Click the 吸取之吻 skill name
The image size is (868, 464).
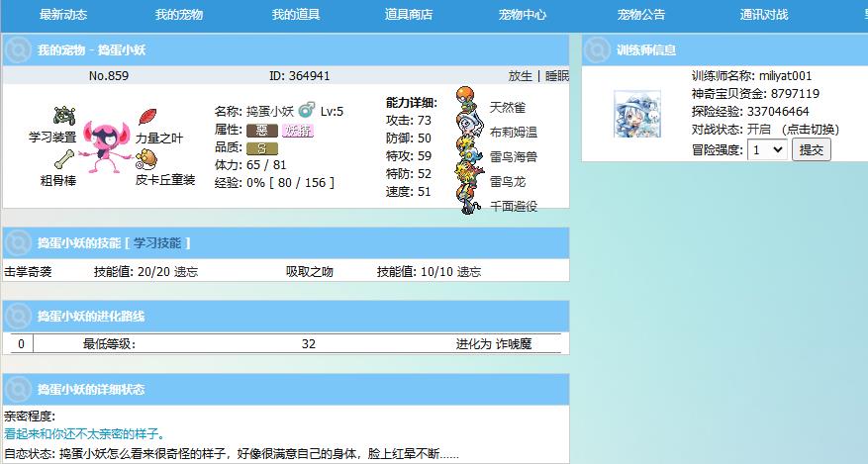point(310,271)
